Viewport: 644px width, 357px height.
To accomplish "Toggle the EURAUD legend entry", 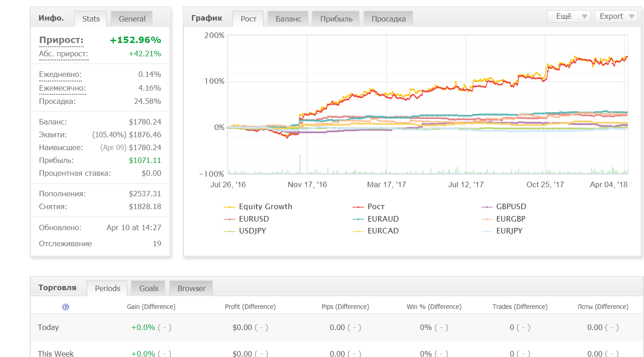I will [x=376, y=219].
